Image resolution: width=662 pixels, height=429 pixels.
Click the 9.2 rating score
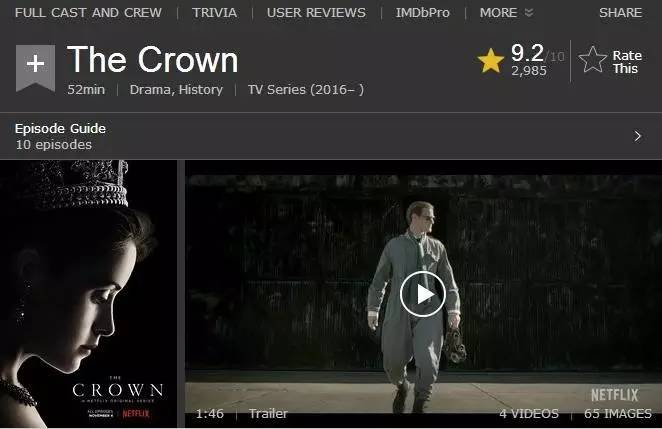[527, 53]
